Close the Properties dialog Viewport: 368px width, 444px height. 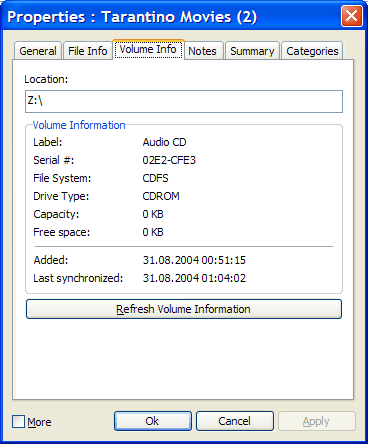[352, 16]
